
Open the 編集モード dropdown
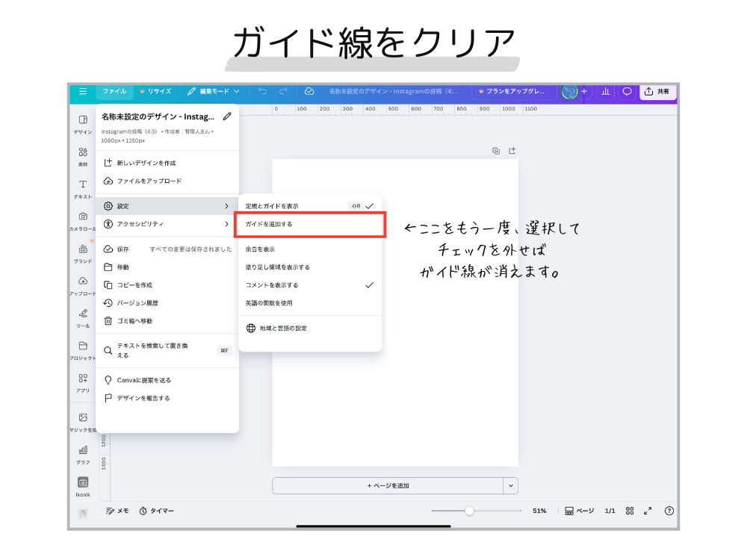[x=214, y=91]
